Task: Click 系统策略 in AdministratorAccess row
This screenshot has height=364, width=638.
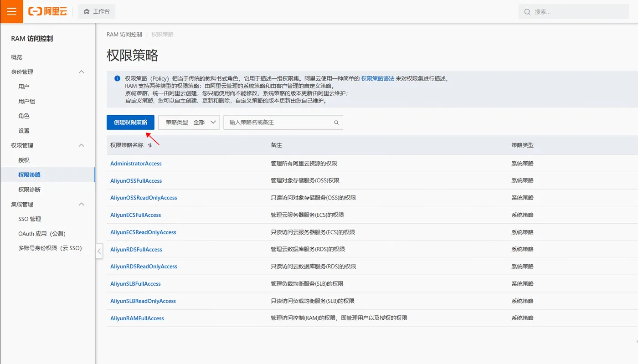Action: [522, 164]
